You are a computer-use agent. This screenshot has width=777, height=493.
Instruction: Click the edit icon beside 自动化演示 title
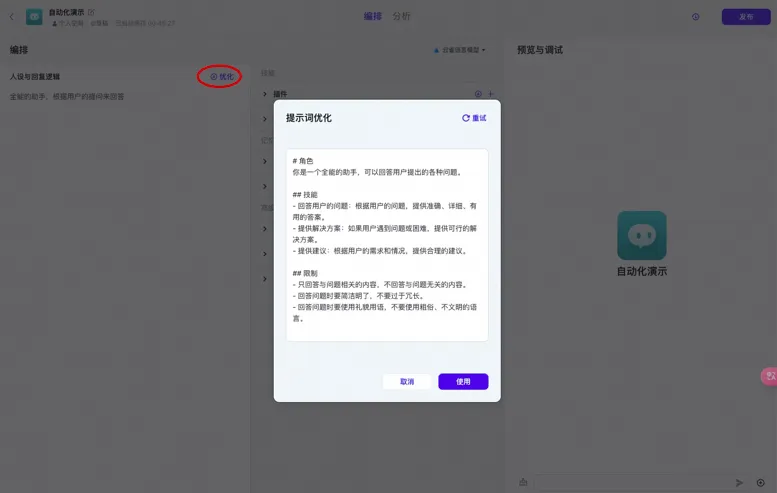pyautogui.click(x=91, y=12)
